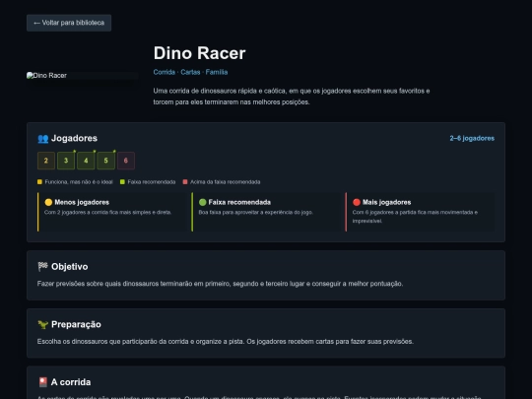Click the yellow circle by Menos jogadores

[48, 202]
